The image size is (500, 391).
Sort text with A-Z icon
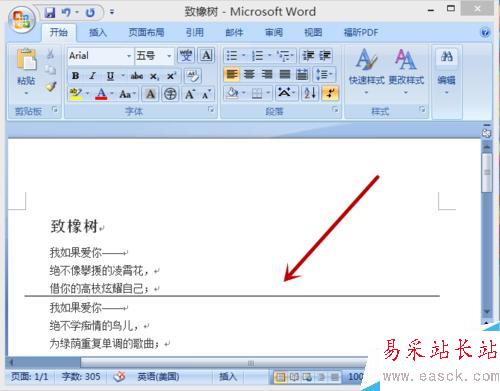[310, 93]
